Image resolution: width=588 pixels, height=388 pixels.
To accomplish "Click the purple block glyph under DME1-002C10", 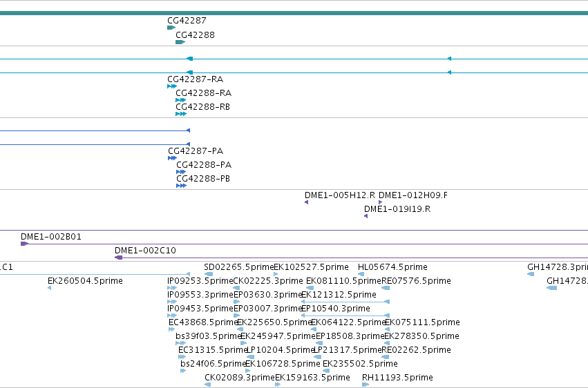I will click(x=119, y=258).
